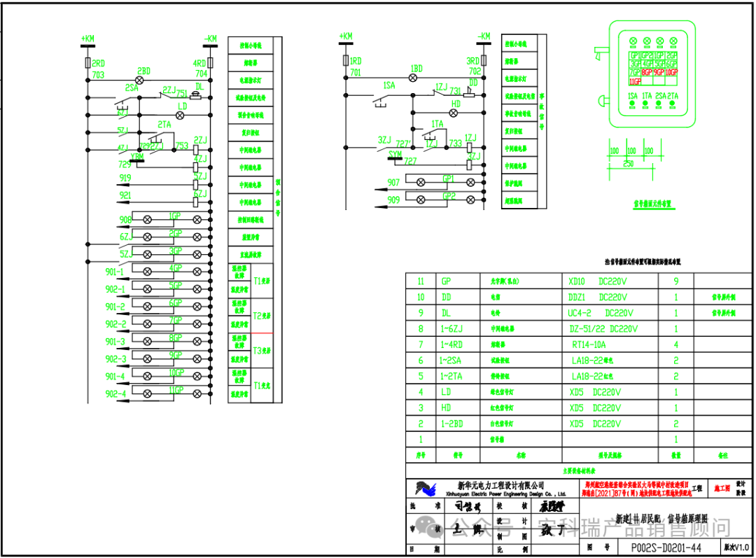Select the 2TA button label in left circuit

(164, 125)
